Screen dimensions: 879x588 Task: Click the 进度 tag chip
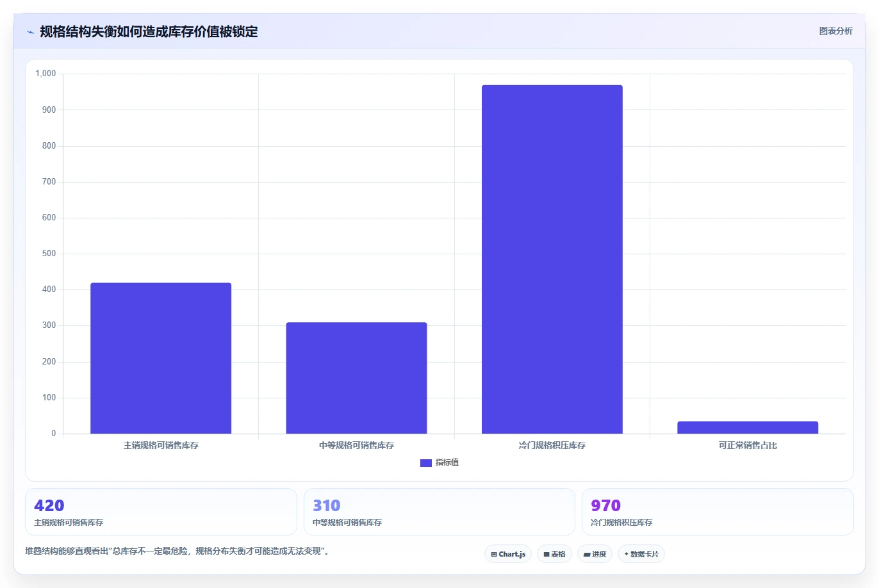pyautogui.click(x=595, y=554)
